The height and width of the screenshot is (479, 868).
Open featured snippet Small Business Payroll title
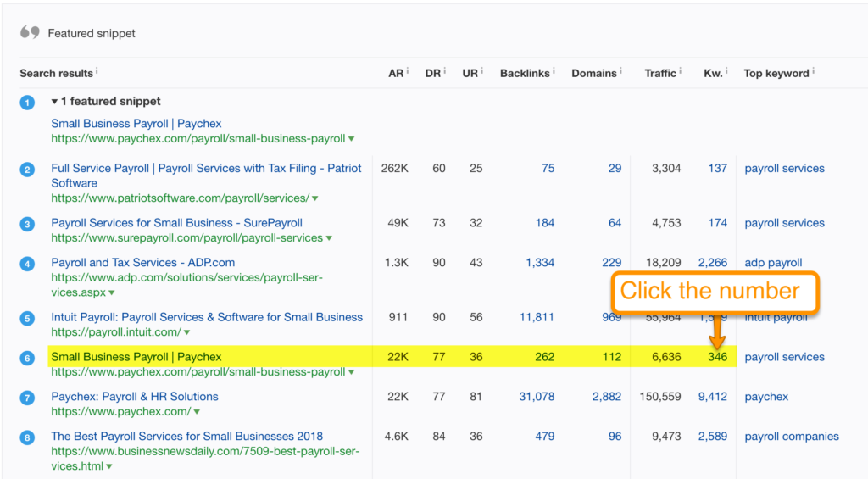[x=136, y=124]
